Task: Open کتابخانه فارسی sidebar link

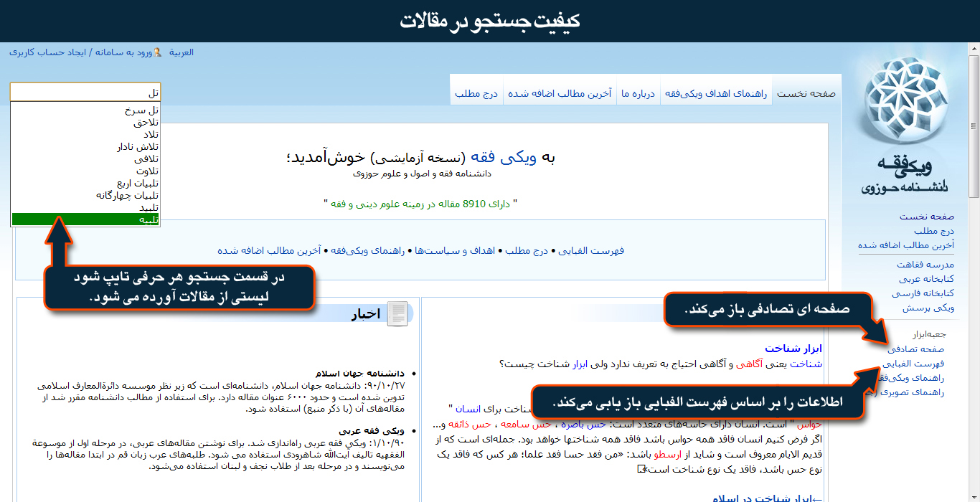Action: click(923, 293)
